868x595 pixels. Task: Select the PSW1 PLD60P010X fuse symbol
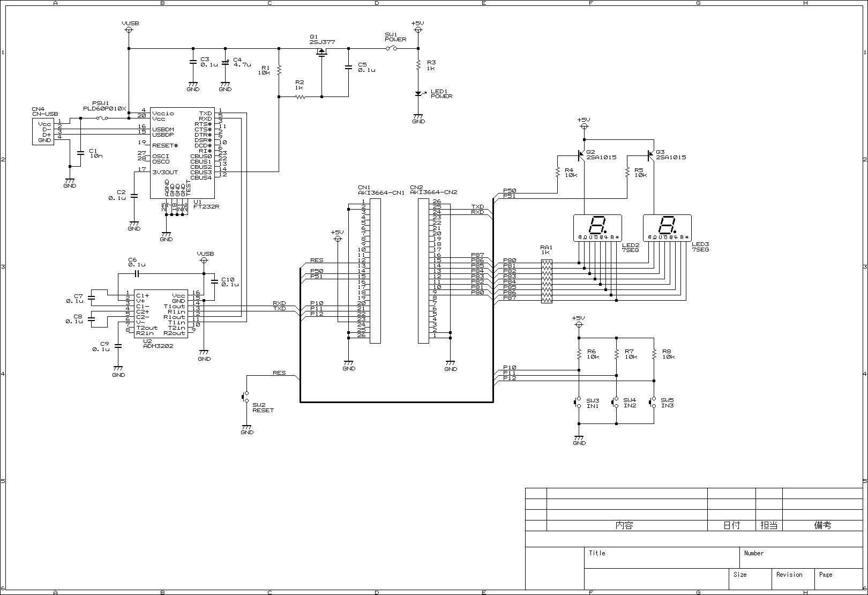tap(100, 118)
